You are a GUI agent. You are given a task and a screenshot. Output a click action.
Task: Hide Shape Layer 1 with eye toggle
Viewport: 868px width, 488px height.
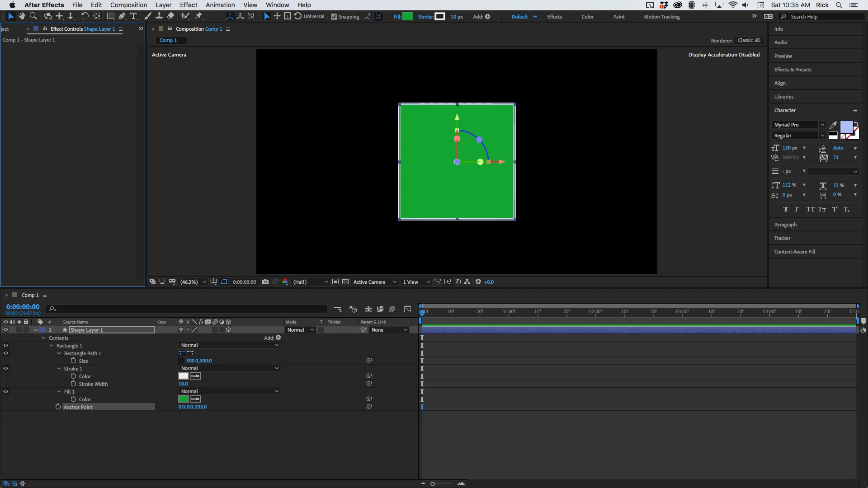[6, 330]
